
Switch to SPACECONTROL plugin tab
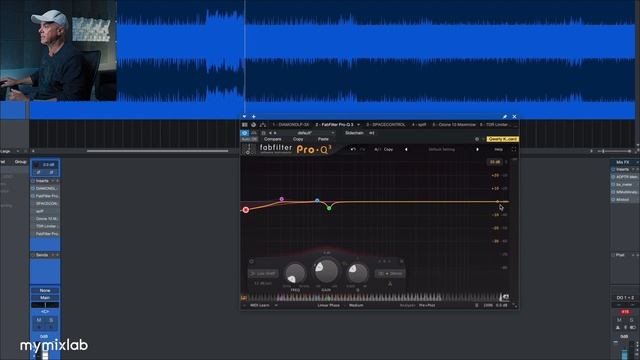[386, 125]
